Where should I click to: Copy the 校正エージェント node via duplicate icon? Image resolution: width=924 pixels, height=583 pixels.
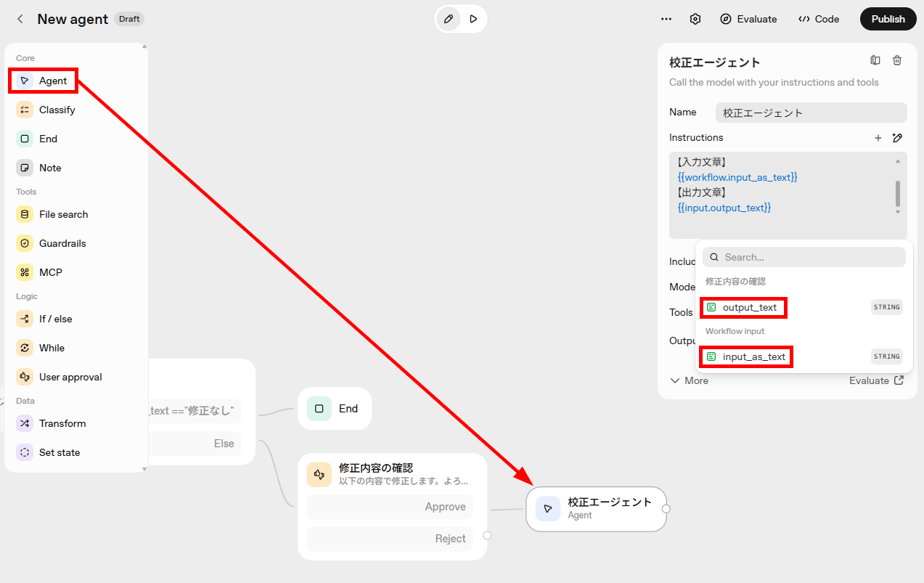tap(875, 60)
